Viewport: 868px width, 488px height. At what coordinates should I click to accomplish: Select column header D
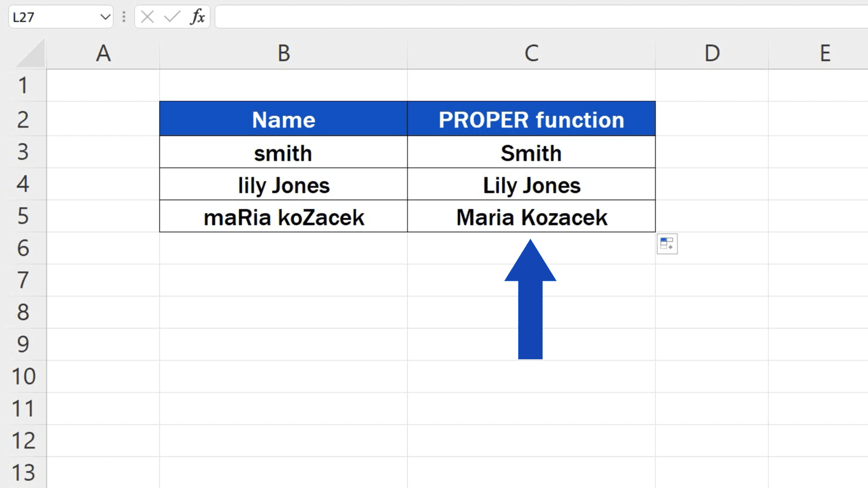pos(711,53)
